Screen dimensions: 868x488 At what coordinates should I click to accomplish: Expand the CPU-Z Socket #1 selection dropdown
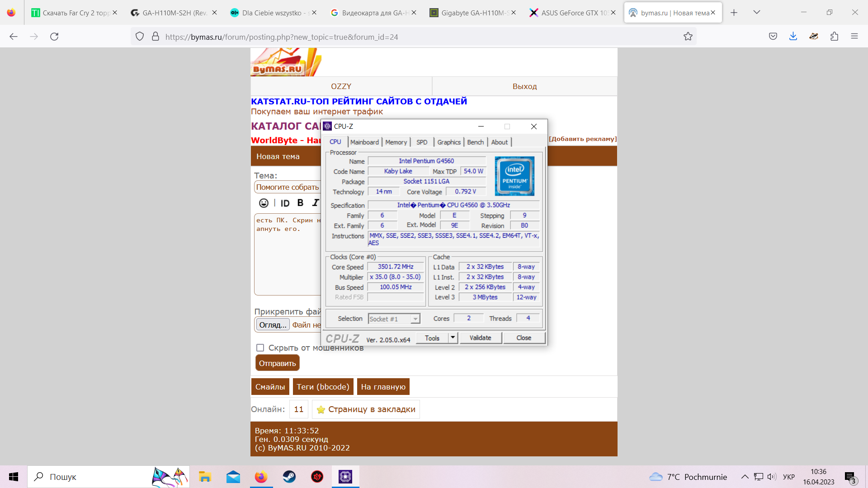coord(415,319)
